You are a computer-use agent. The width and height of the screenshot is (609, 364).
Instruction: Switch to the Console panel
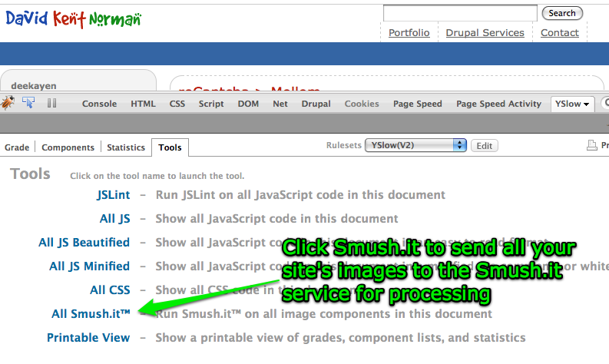tap(99, 104)
